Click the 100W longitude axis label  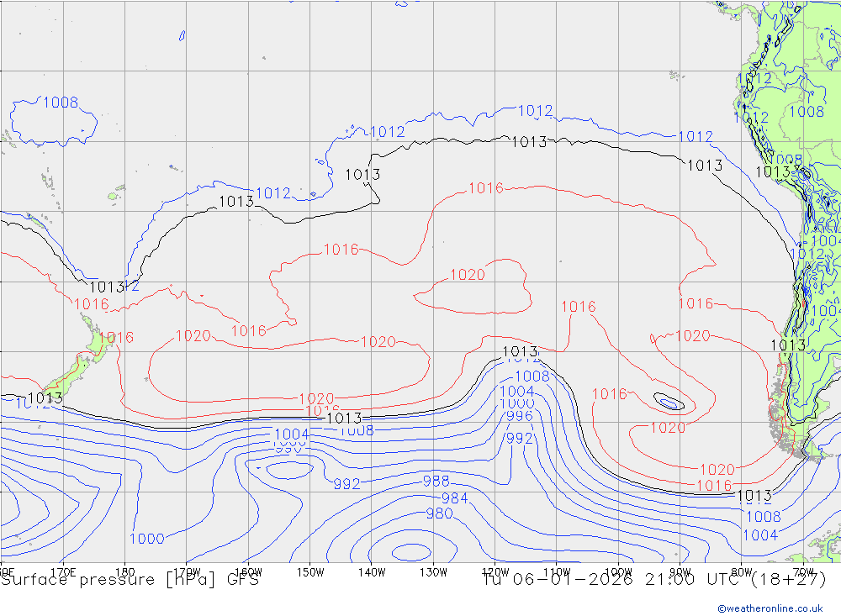pyautogui.click(x=618, y=572)
